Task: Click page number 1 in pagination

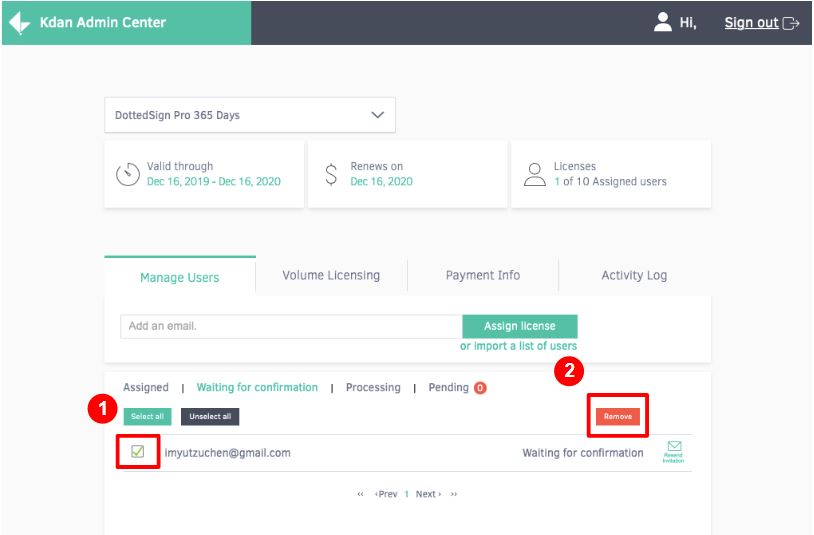Action: pos(406,494)
